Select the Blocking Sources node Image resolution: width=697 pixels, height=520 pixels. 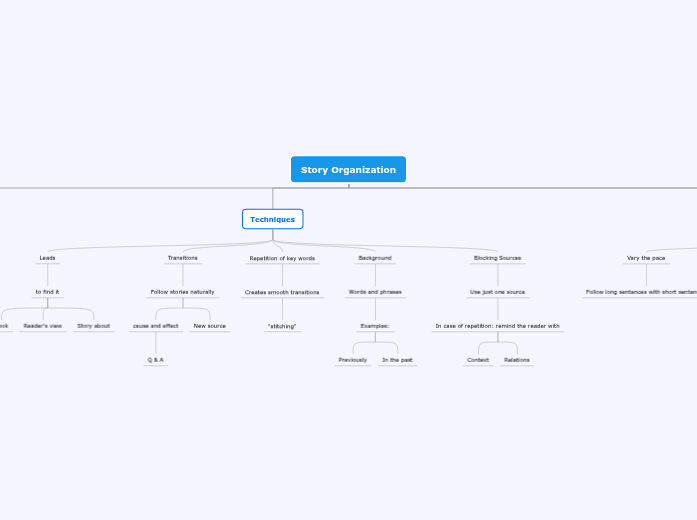coord(497,258)
